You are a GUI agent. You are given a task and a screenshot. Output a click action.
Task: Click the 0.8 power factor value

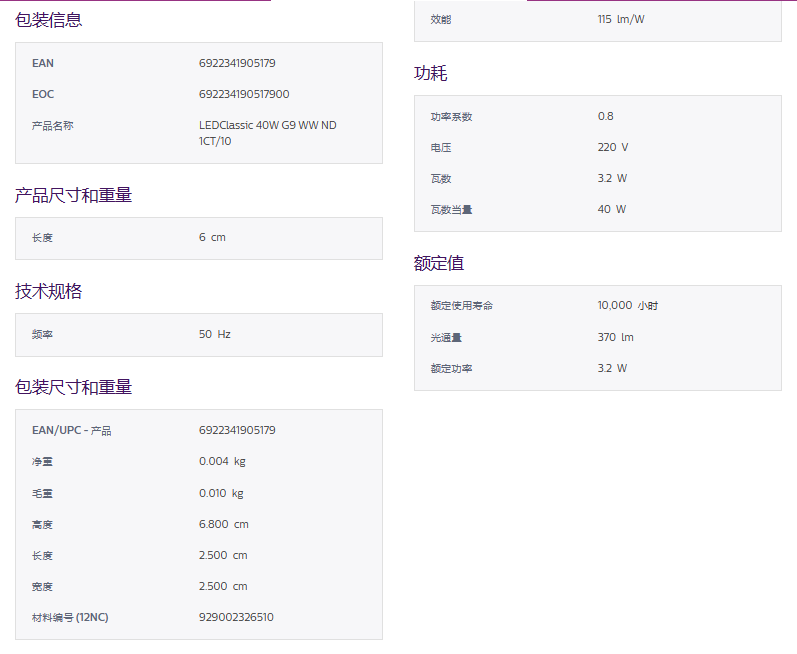(605, 116)
